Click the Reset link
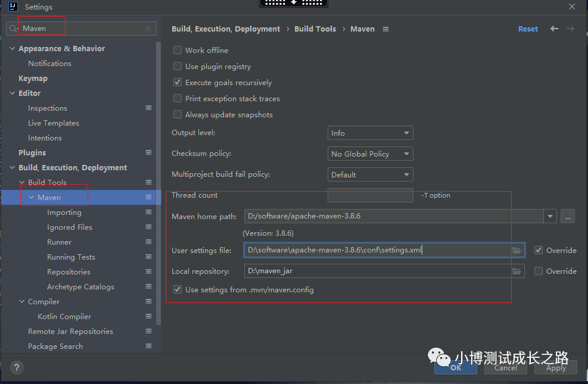Image resolution: width=588 pixels, height=384 pixels. point(528,29)
